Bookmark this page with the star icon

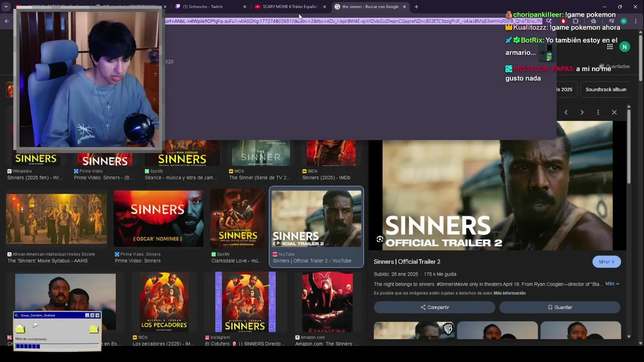[594, 21]
